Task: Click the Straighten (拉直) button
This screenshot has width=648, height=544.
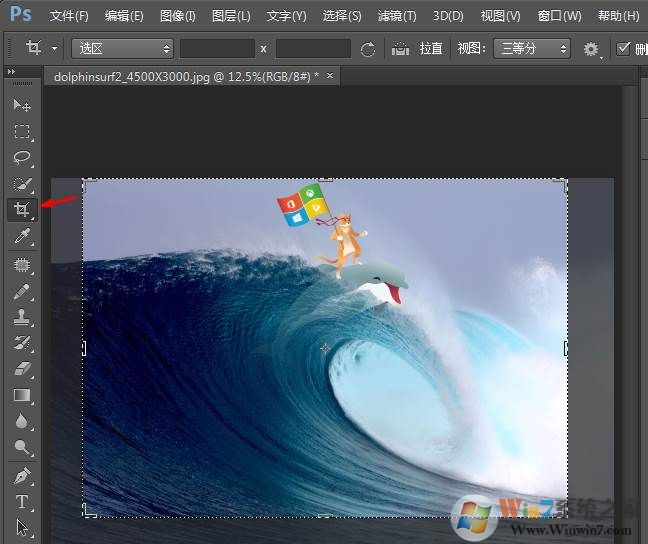Action: coord(418,48)
